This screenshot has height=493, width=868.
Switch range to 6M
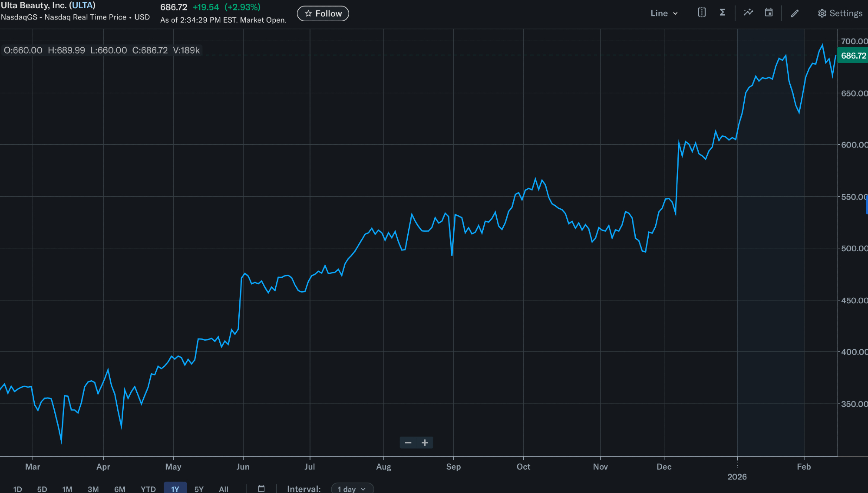tap(120, 489)
